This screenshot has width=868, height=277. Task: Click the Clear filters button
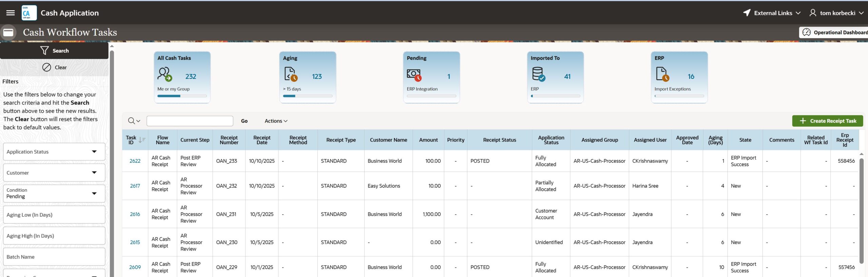(54, 67)
